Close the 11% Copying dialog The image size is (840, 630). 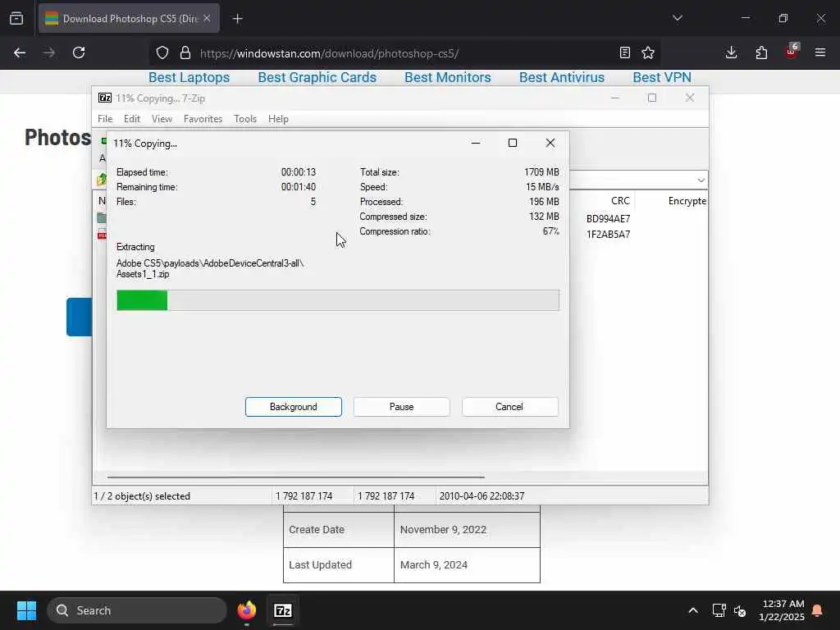(550, 143)
